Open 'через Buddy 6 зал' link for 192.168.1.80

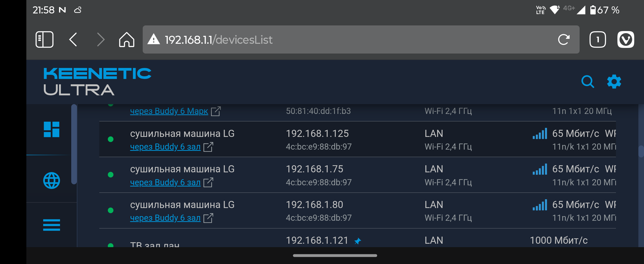pos(165,218)
